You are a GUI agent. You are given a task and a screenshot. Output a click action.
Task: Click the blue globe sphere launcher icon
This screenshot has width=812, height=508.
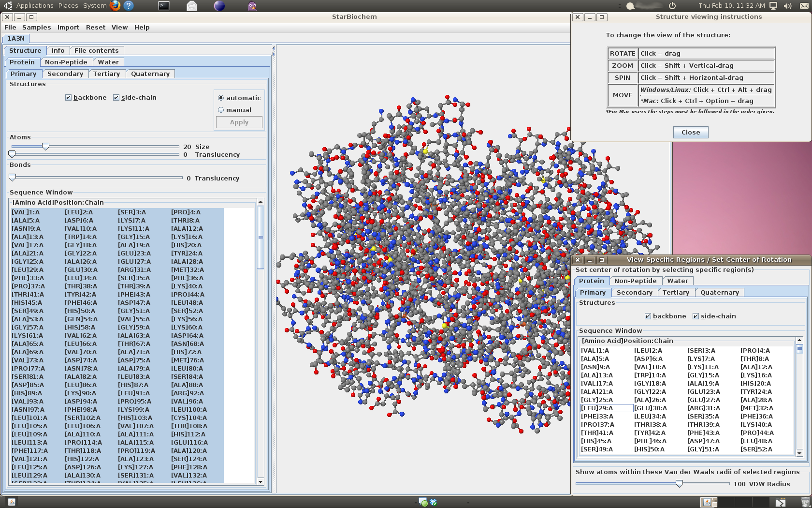[219, 6]
